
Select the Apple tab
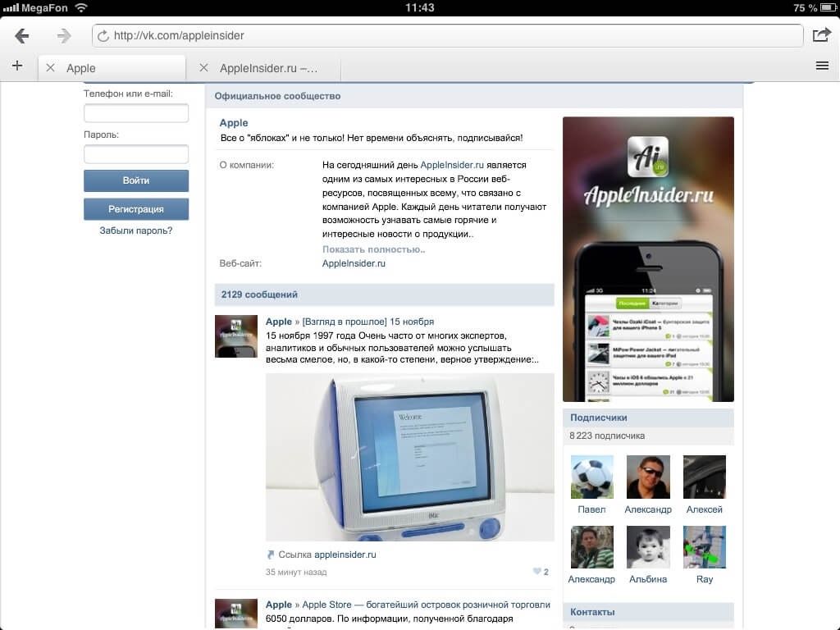[x=115, y=68]
